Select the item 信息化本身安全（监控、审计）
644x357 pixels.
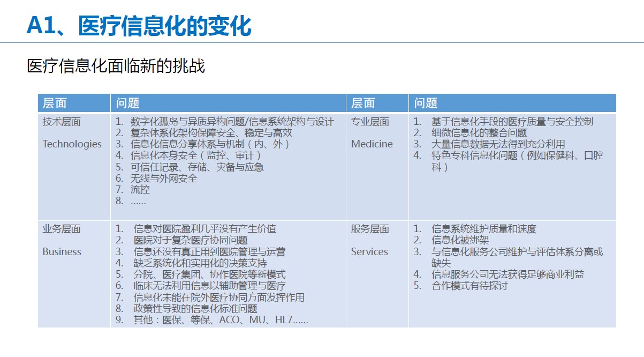coord(196,155)
